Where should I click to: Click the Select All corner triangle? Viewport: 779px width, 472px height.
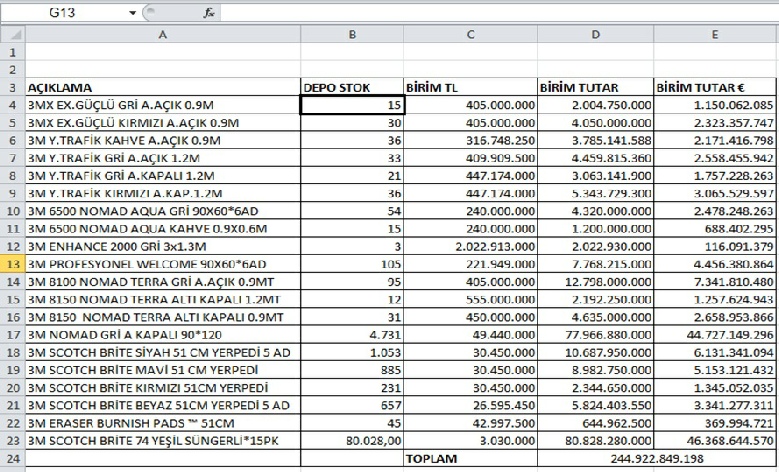(13, 35)
